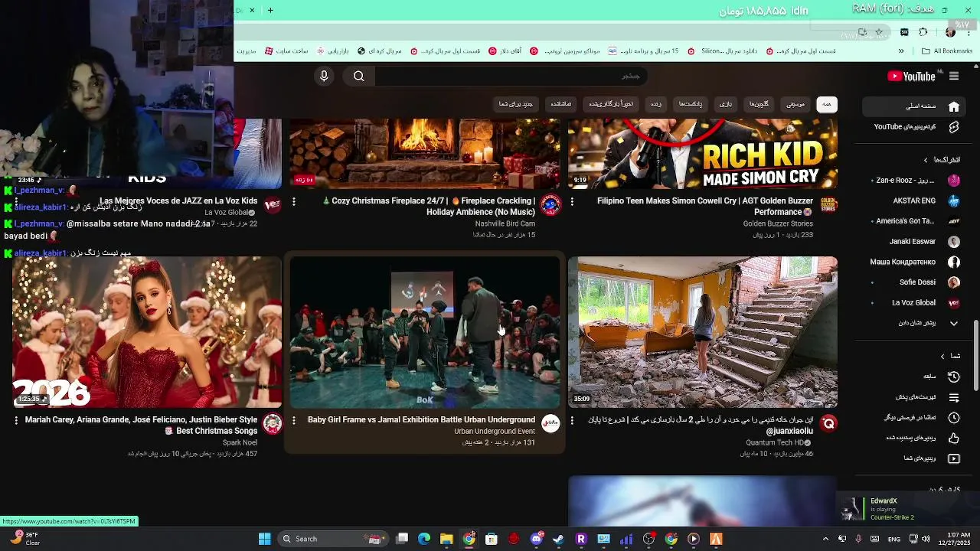Click the Windows taskbar Search box

click(332, 539)
